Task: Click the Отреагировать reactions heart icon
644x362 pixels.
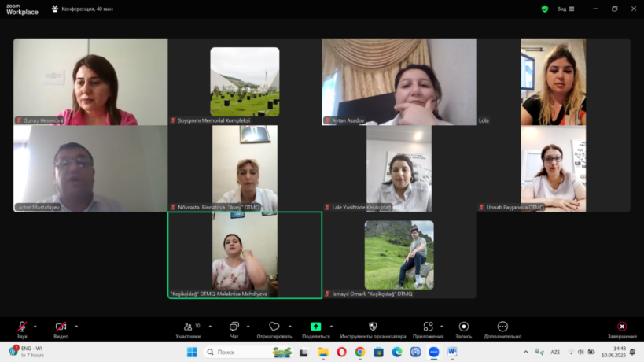Action: (274, 327)
